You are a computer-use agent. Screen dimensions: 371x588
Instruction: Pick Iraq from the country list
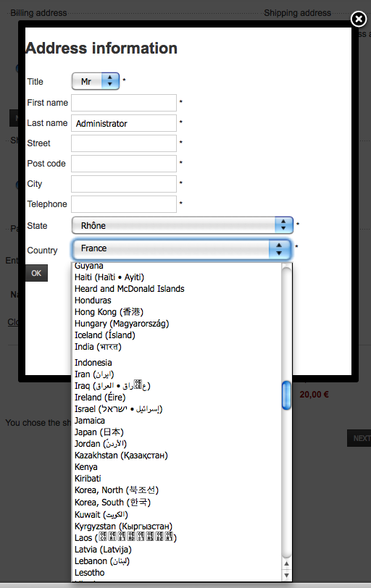point(176,386)
